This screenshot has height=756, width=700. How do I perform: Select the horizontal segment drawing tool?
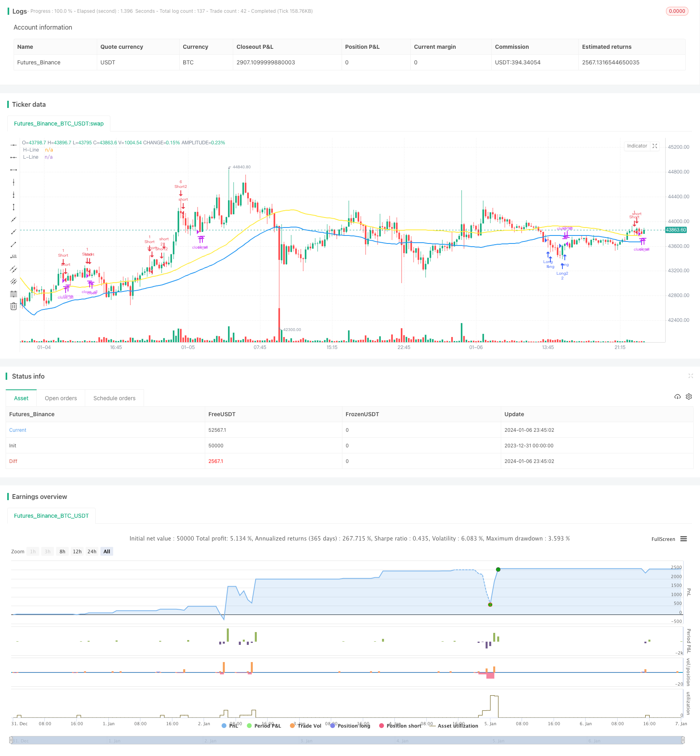click(x=14, y=170)
